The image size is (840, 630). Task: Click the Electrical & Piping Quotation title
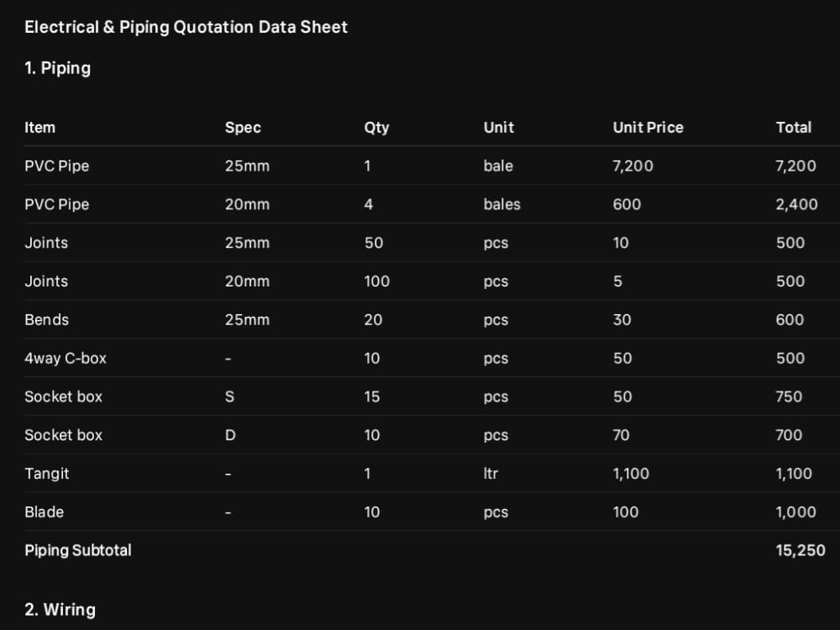coord(186,28)
